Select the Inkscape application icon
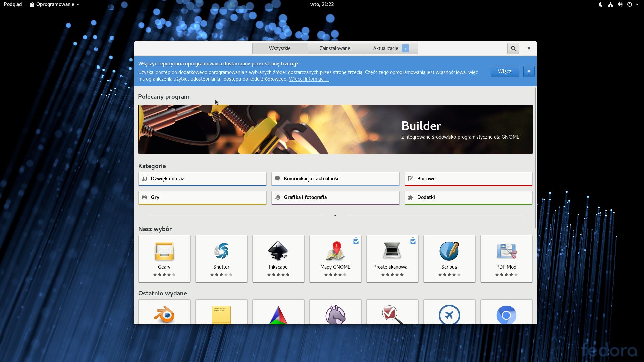 pos(278,251)
